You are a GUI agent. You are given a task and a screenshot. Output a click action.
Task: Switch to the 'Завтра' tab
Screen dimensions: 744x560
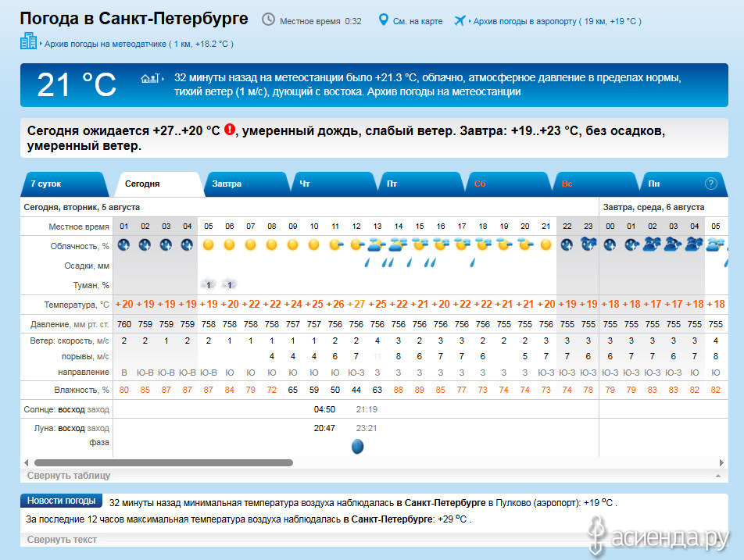pyautogui.click(x=245, y=184)
